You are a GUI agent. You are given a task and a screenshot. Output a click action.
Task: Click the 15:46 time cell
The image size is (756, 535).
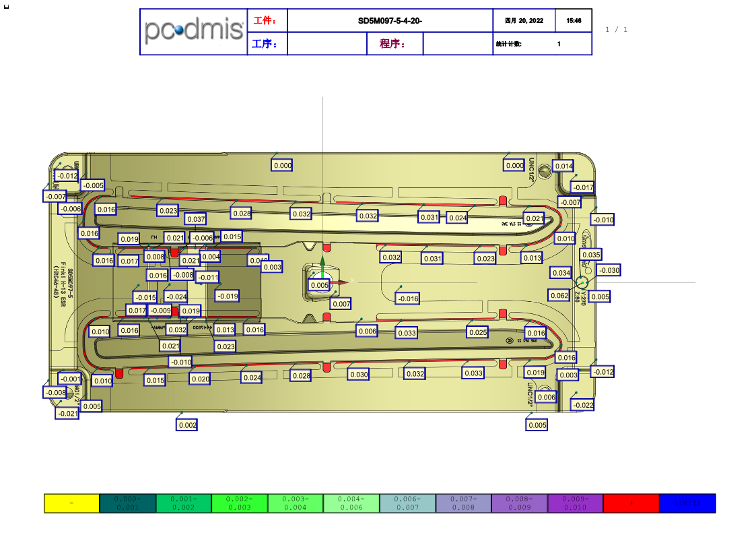574,21
